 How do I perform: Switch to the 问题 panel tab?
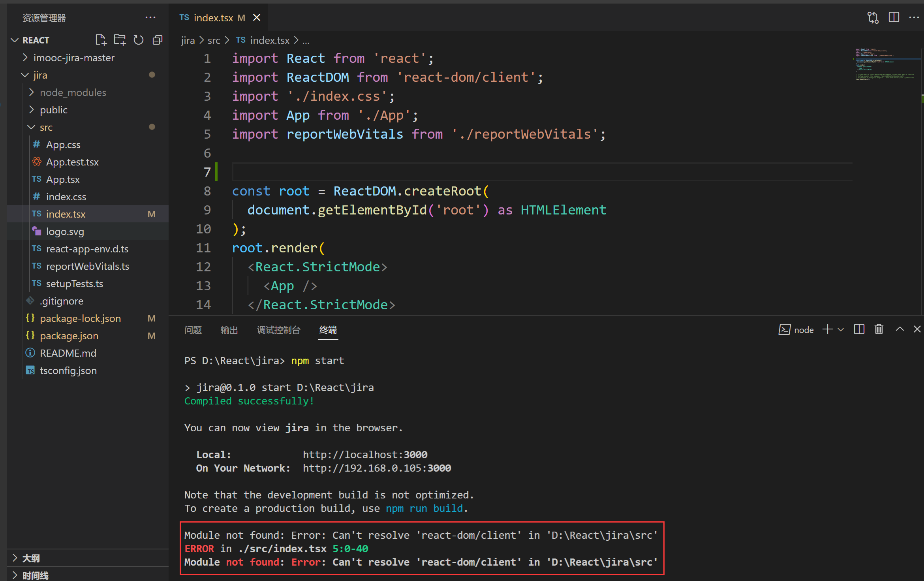[x=193, y=330]
